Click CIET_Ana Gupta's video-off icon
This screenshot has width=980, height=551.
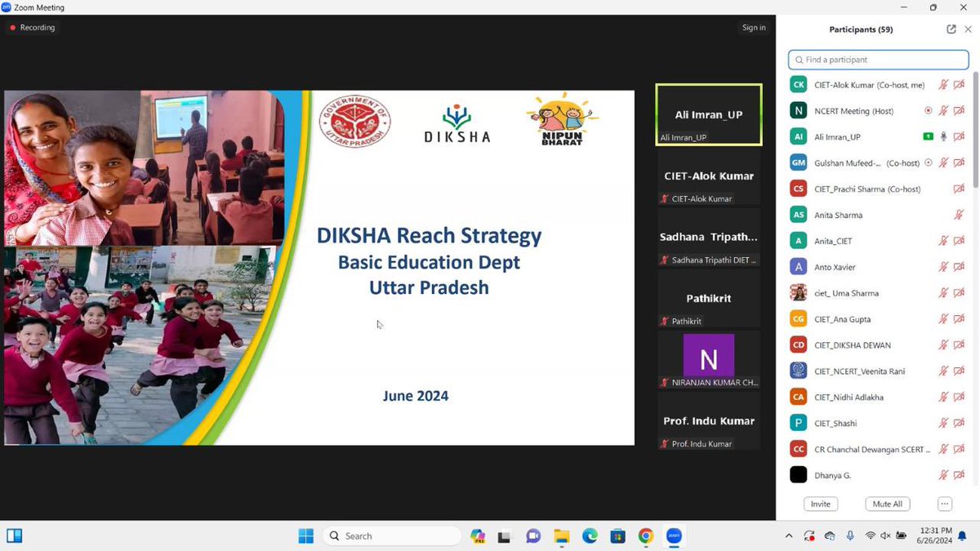(959, 319)
